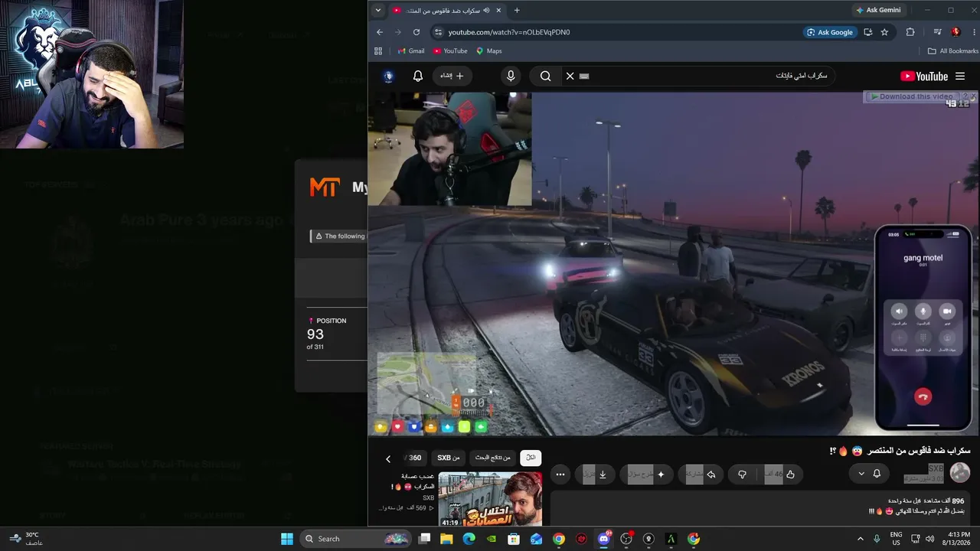Open the Chrome apps grid shortcut
This screenshot has height=551, width=980.
(377, 51)
